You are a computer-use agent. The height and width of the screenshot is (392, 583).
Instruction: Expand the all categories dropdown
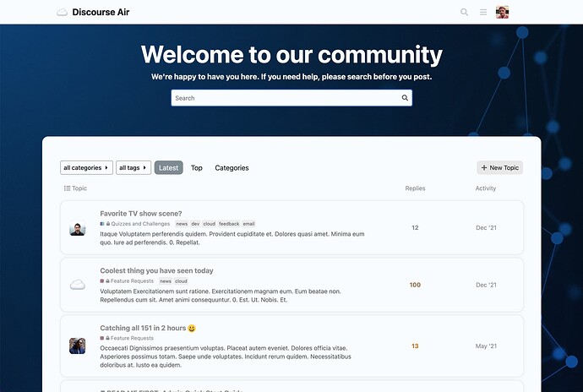point(86,168)
